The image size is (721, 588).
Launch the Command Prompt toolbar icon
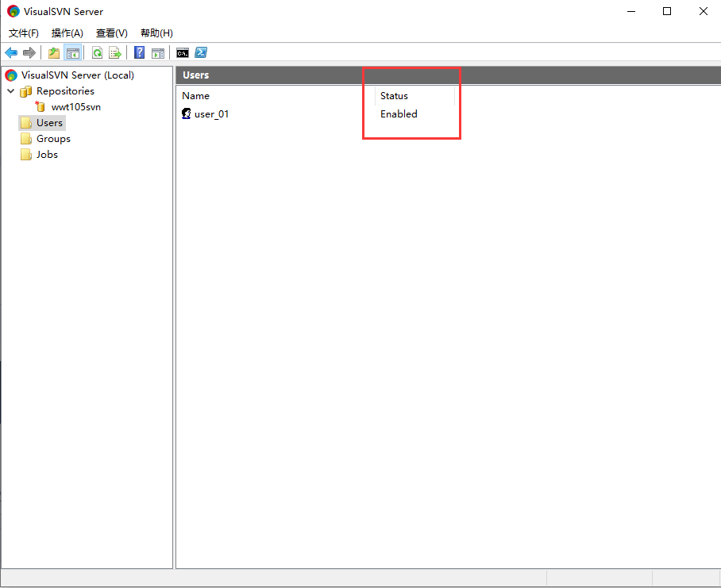[x=183, y=53]
